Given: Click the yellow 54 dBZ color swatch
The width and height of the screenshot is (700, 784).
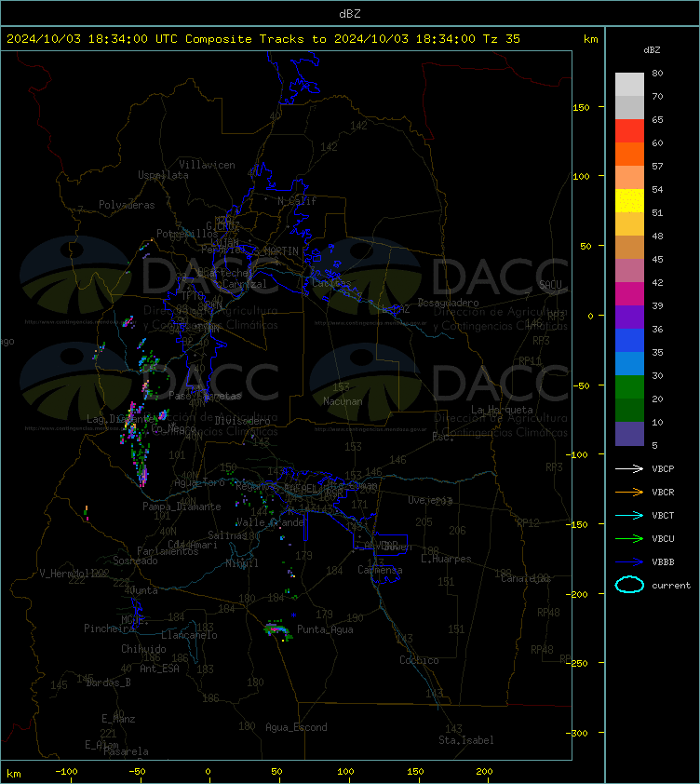Looking at the screenshot, I should pos(629,201).
